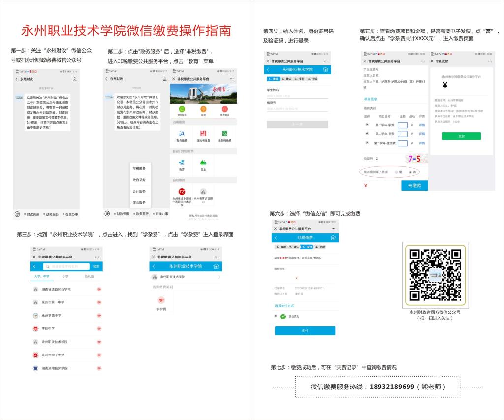The image size is (504, 420).
Task: Tap the blue 支付 button in step six
Action: click(305, 331)
